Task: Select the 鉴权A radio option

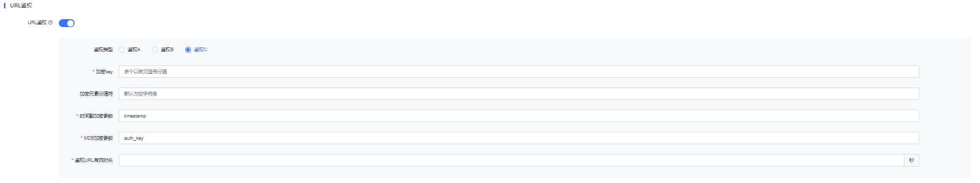Action: tap(122, 50)
